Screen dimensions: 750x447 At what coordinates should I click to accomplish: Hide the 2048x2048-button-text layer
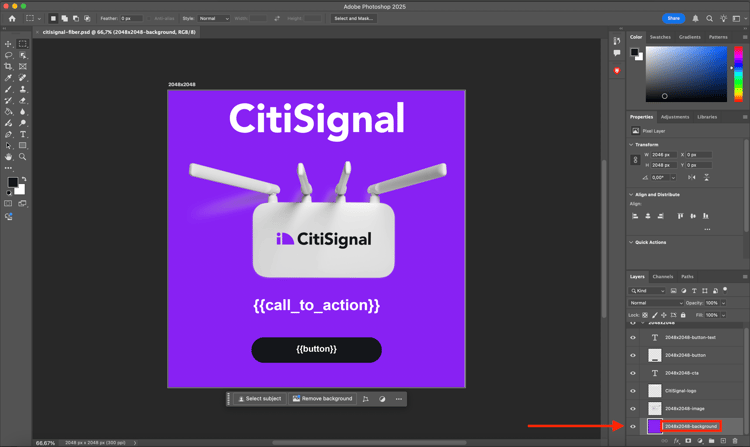633,338
